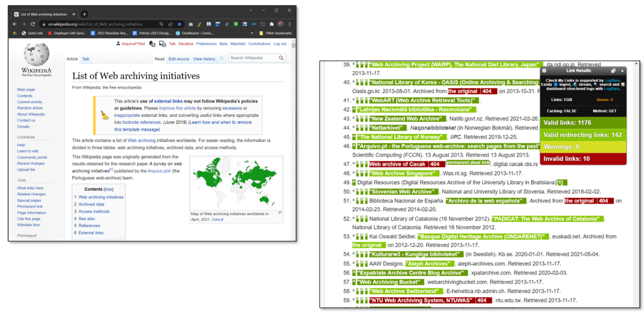Click Valid redirecting links: 142 bar
The width and height of the screenshot is (644, 313).
click(x=583, y=135)
